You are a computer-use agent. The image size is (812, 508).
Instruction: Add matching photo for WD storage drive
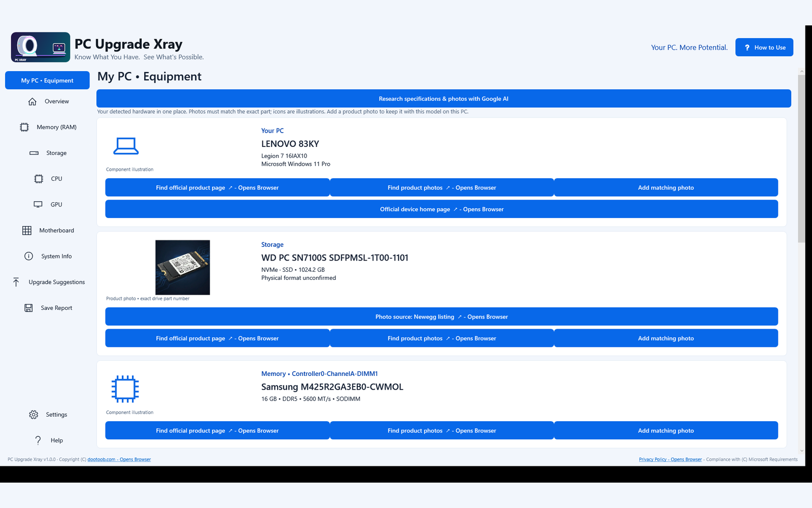click(x=666, y=338)
